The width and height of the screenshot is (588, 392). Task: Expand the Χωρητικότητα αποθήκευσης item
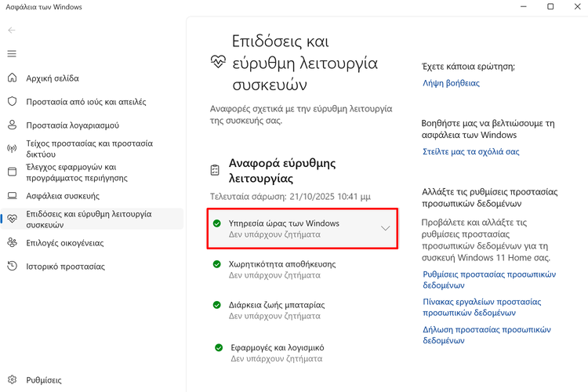[282, 270]
